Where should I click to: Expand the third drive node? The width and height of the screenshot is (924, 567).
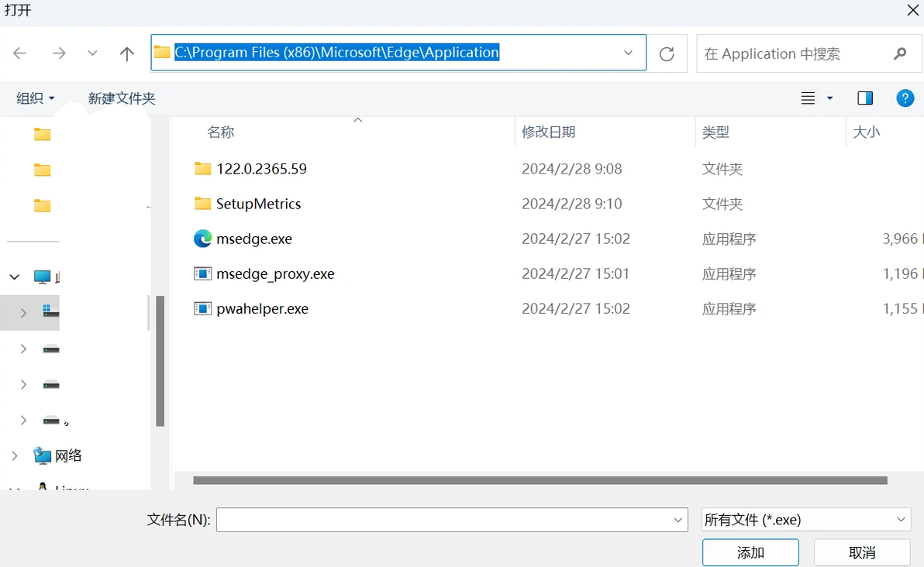coord(23,384)
